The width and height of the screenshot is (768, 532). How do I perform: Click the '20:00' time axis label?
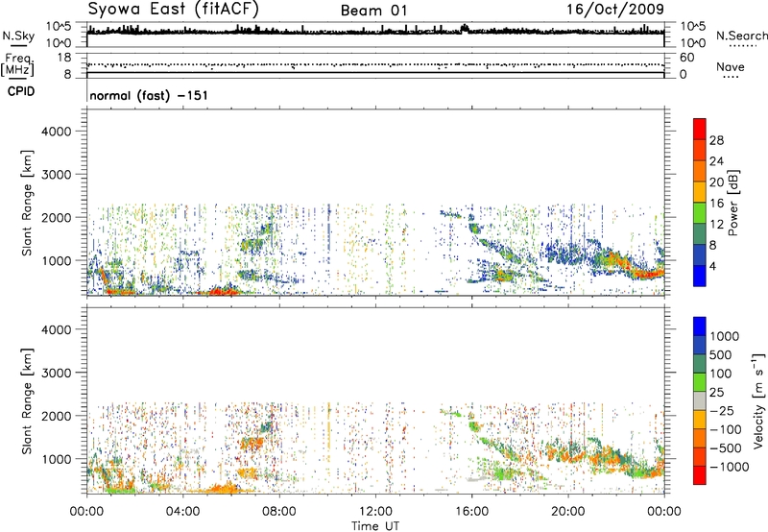(568, 512)
